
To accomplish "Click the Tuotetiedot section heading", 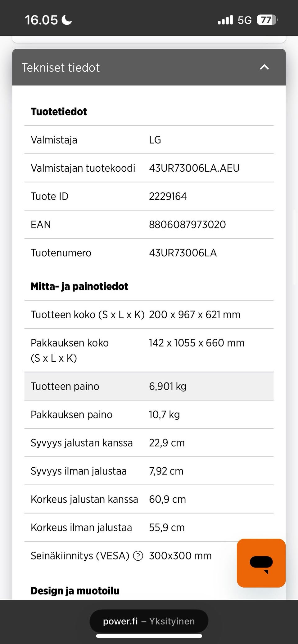I will [59, 112].
